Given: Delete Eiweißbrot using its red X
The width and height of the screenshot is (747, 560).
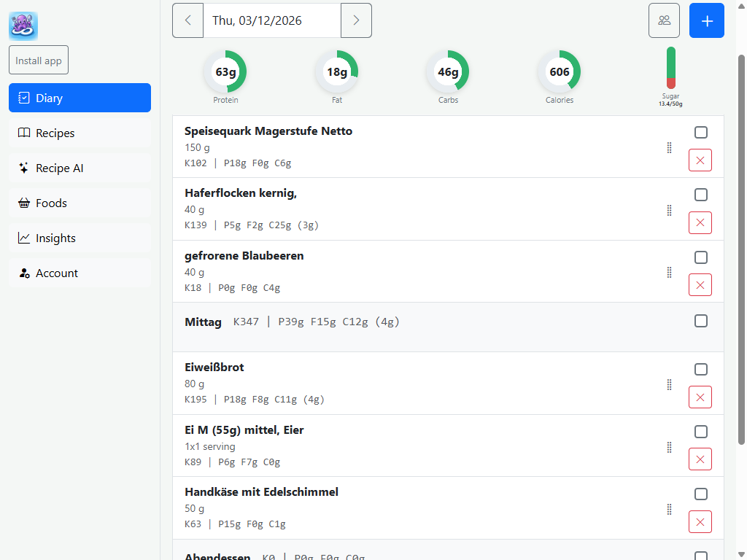Looking at the screenshot, I should (x=700, y=397).
